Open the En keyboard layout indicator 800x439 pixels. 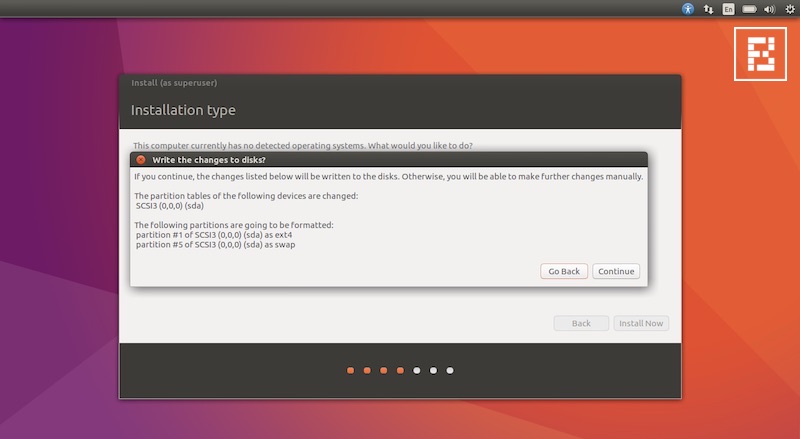(729, 8)
